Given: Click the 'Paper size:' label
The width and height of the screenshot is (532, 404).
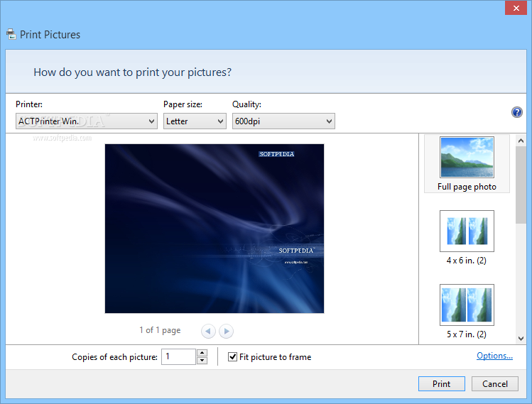Looking at the screenshot, I should click(183, 104).
